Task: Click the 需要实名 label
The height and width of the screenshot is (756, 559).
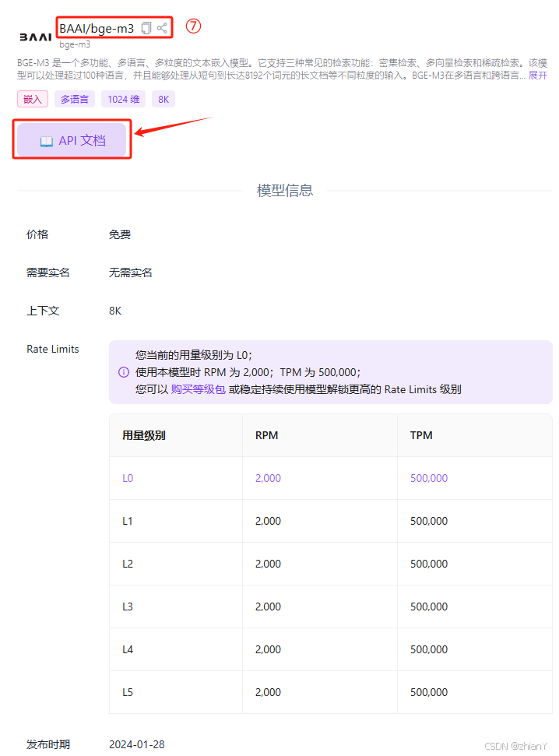Action: click(x=47, y=273)
